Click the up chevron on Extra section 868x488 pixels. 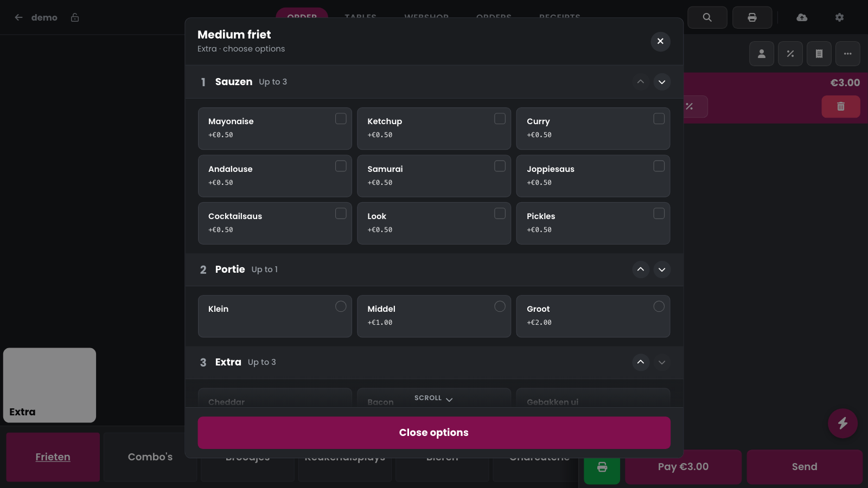point(641,362)
